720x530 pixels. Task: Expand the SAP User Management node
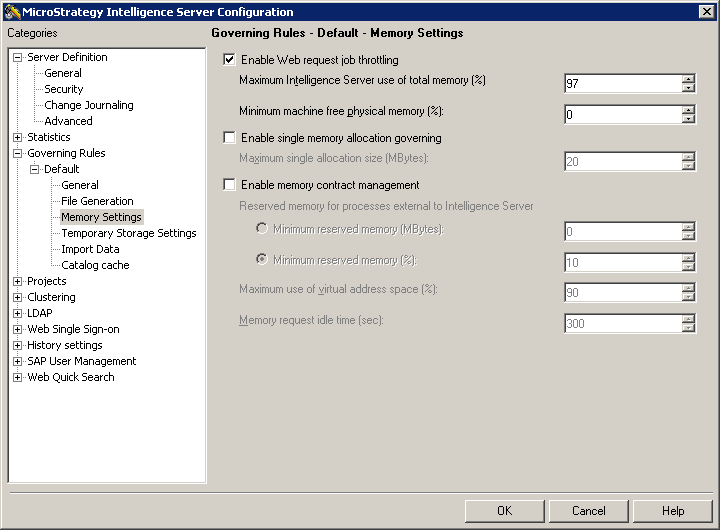coord(17,361)
